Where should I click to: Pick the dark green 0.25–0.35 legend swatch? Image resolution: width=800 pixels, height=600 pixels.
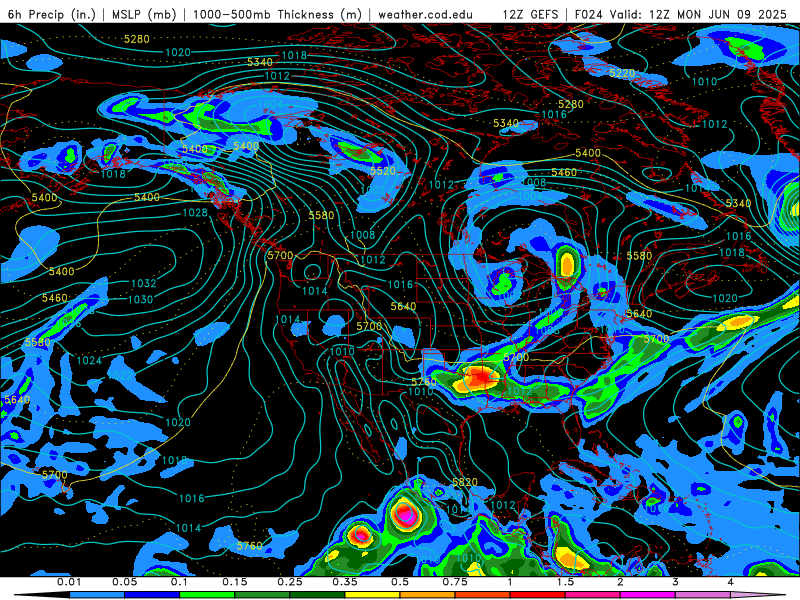click(317, 595)
